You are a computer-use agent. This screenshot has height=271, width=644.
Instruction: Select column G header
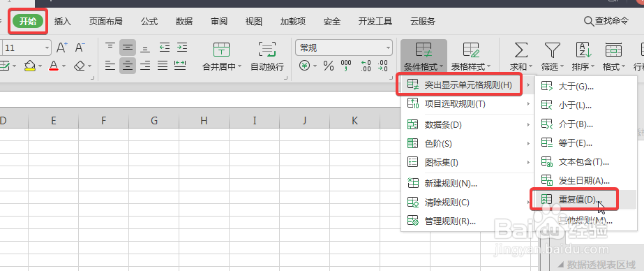coord(154,120)
